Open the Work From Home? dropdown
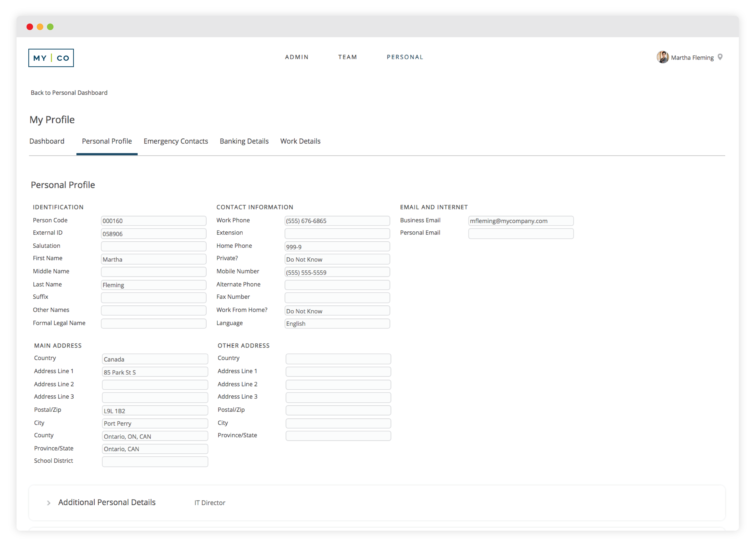The image size is (756, 551). click(337, 311)
